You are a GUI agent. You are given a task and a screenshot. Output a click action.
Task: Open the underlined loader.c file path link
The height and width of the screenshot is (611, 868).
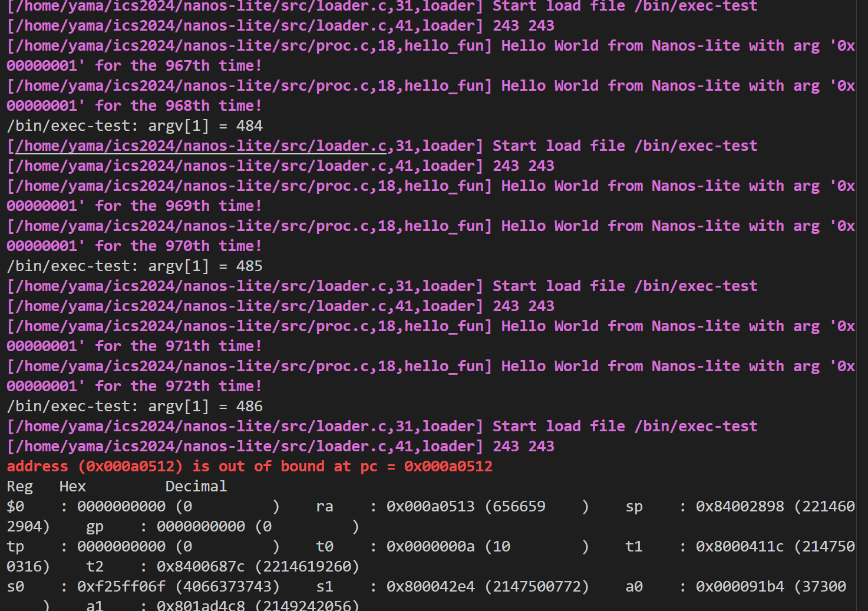[x=200, y=146]
